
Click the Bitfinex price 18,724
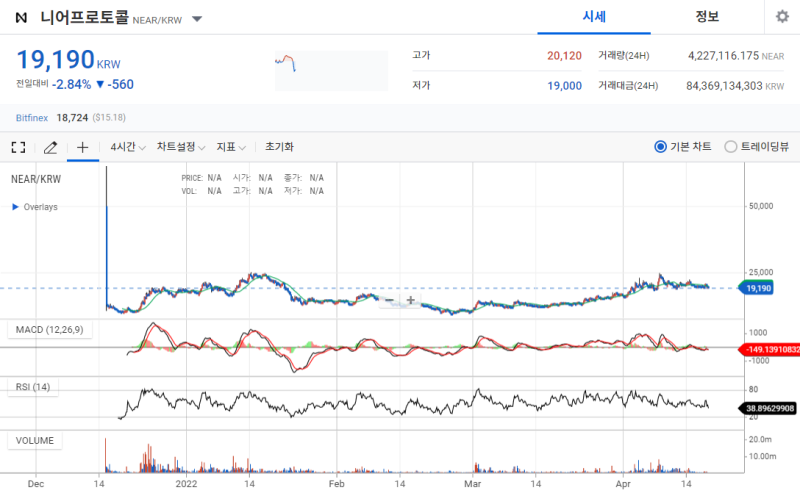pos(72,118)
